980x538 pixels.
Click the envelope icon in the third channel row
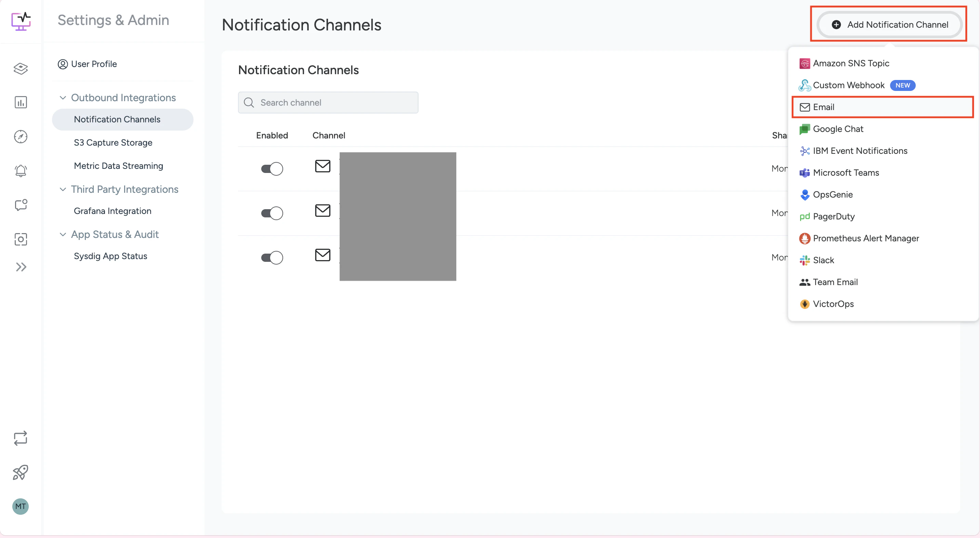coord(322,255)
